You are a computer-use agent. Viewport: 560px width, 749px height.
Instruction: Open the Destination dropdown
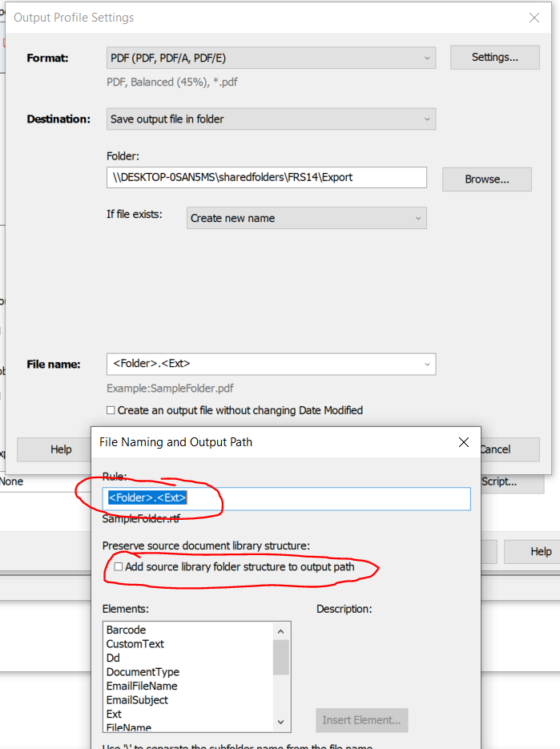(x=271, y=119)
